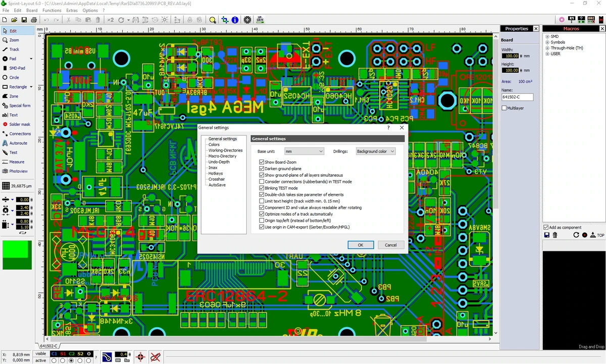
Task: Open Photoview mode
Action: click(x=19, y=171)
